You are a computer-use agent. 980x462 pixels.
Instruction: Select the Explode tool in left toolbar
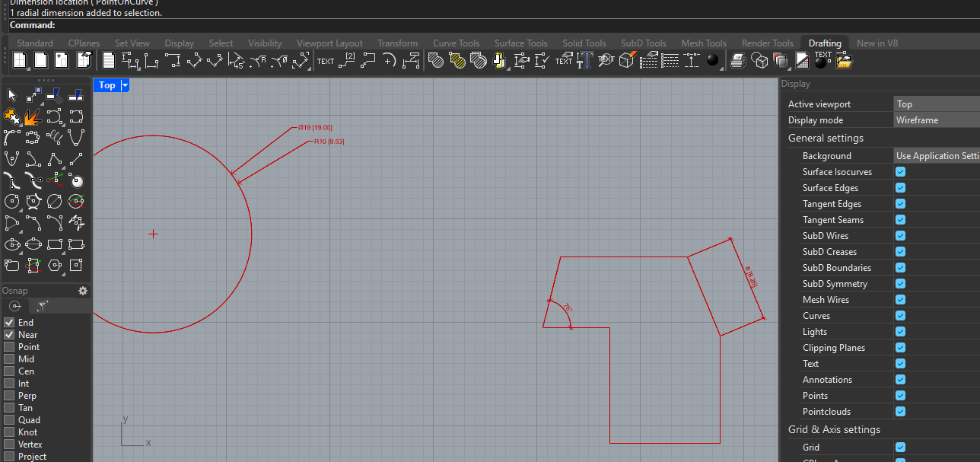tap(33, 116)
